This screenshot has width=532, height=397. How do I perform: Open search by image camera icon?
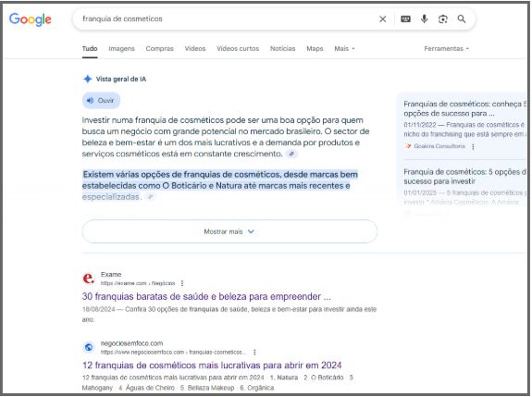click(443, 19)
